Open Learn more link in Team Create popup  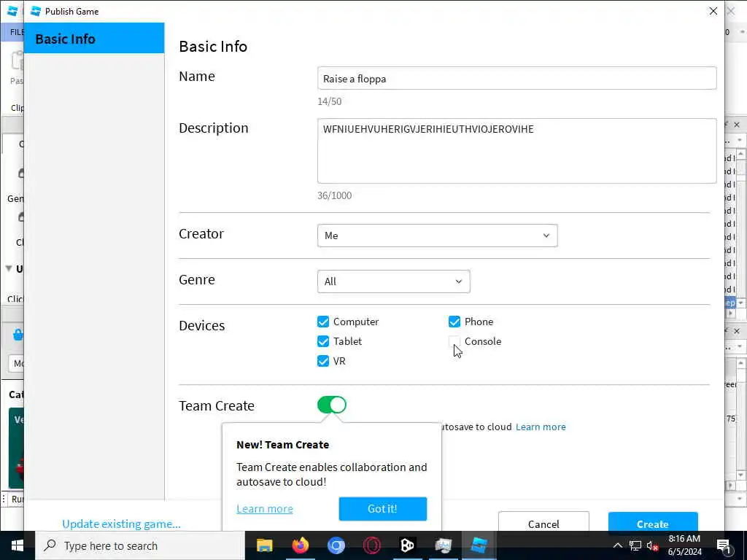pos(264,508)
